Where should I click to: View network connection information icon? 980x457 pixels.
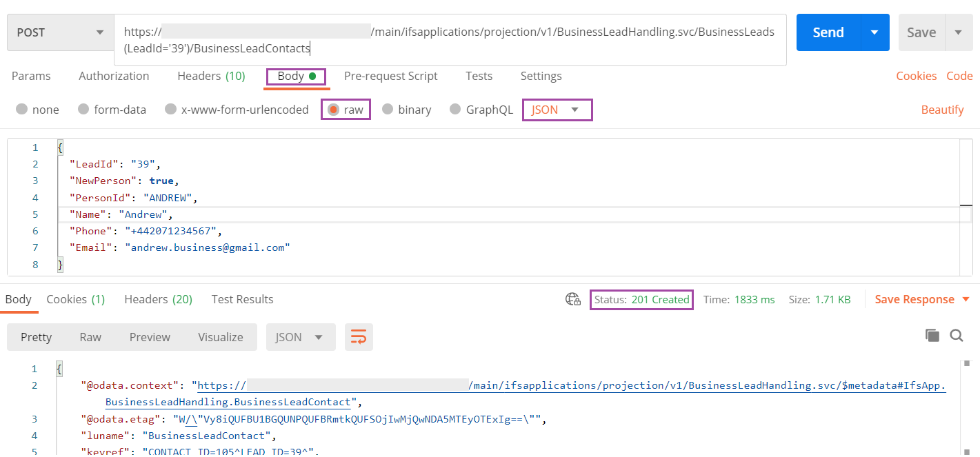pos(572,299)
